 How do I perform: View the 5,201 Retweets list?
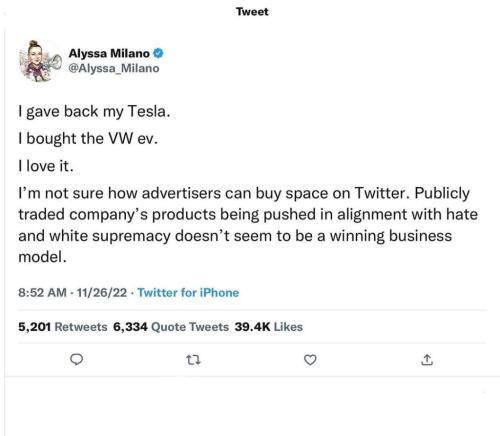[63, 327]
